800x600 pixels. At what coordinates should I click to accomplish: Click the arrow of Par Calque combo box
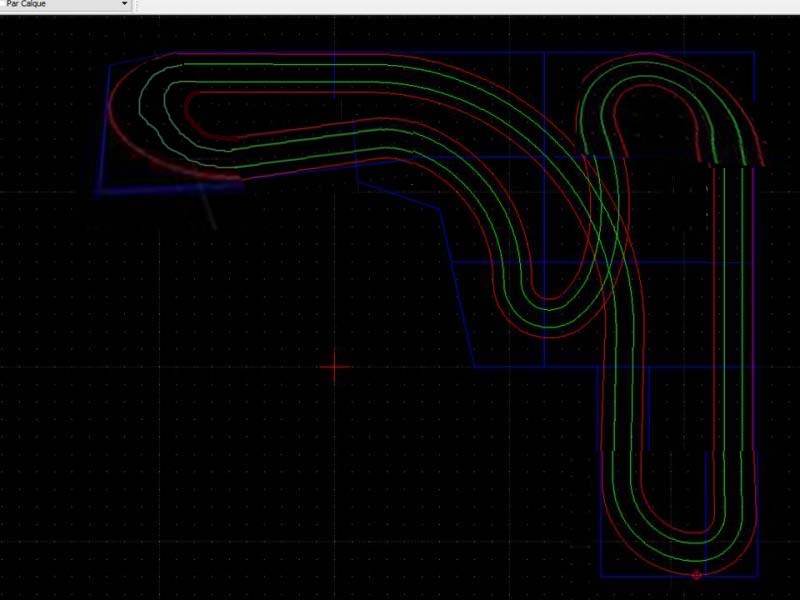point(124,5)
